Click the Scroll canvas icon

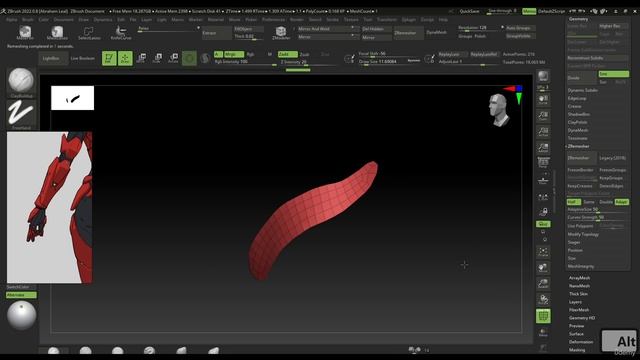pos(543,100)
